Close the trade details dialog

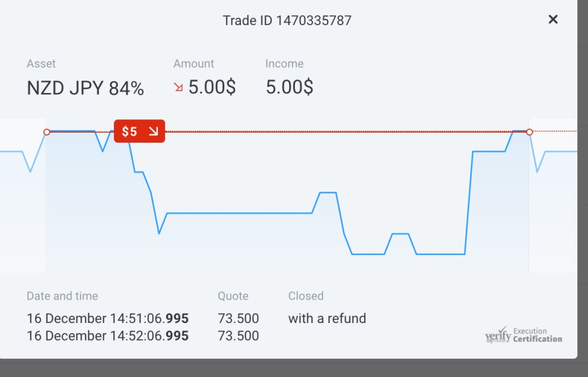point(553,19)
